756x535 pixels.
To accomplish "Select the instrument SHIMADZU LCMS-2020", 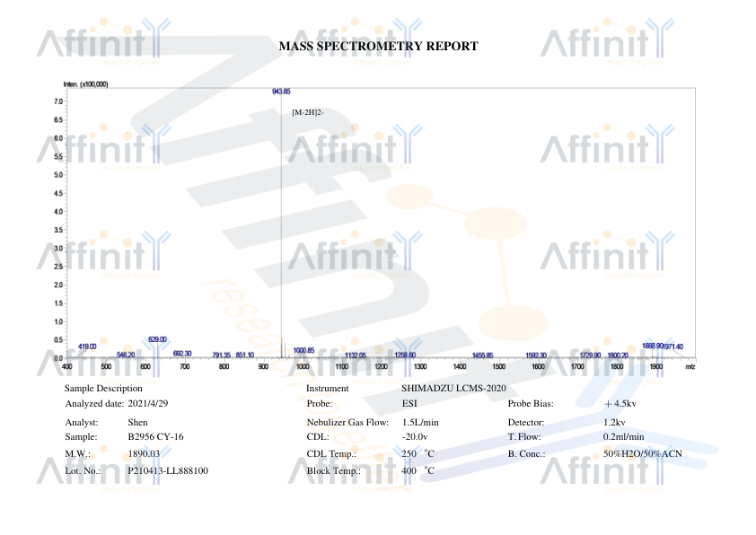I will pos(453,389).
